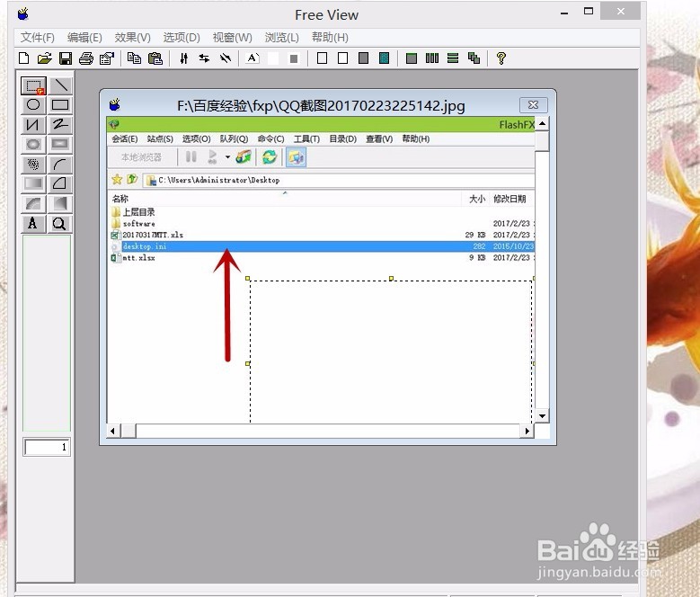This screenshot has height=597, width=700.
Task: Click the 修改日期 column header
Action: (509, 199)
